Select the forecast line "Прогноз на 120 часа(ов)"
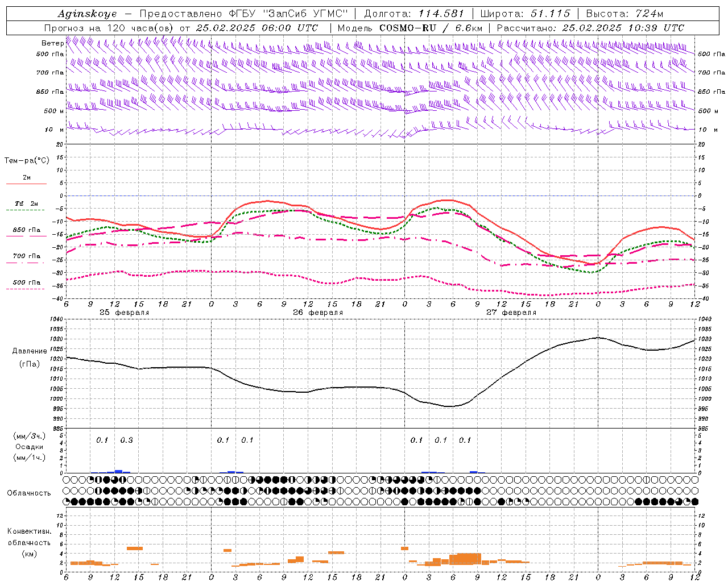 click(x=110, y=28)
